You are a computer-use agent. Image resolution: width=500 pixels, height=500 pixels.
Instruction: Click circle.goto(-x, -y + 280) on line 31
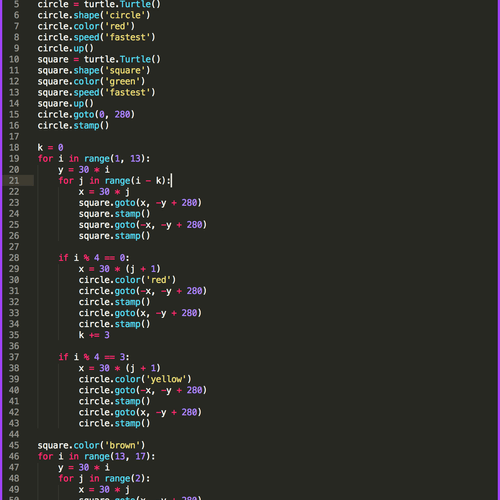point(143,291)
